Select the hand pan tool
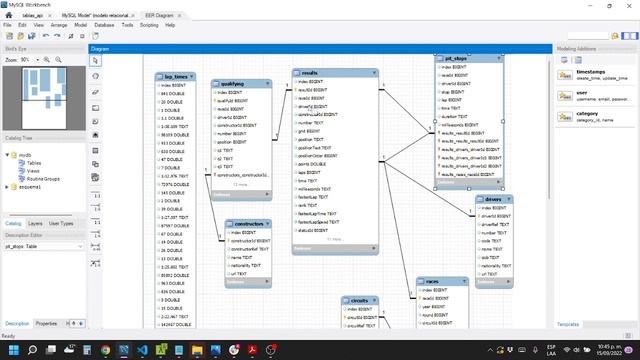 pyautogui.click(x=95, y=76)
